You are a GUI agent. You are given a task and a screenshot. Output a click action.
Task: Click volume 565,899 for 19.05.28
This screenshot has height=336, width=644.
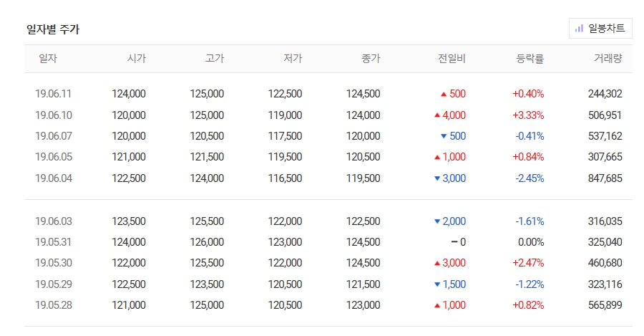605,305
